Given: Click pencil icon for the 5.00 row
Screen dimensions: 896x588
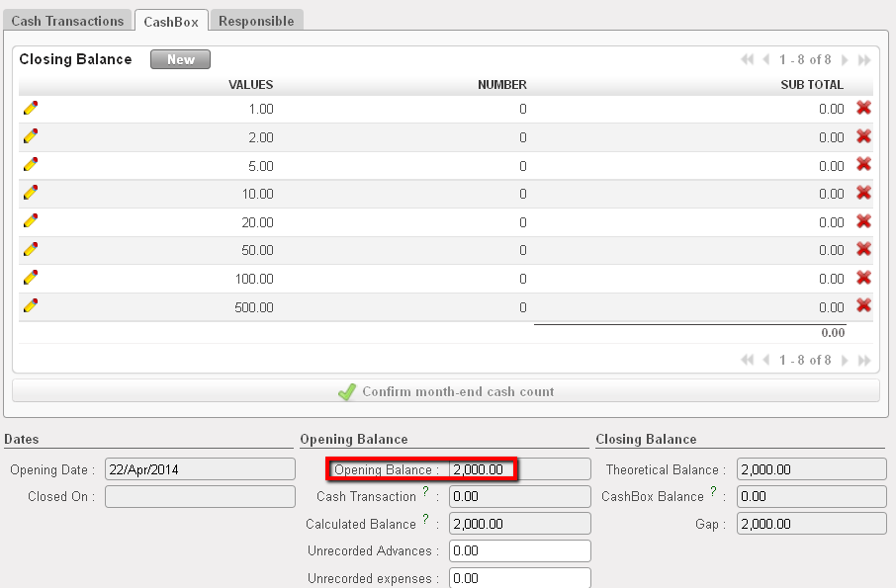Looking at the screenshot, I should point(30,165).
